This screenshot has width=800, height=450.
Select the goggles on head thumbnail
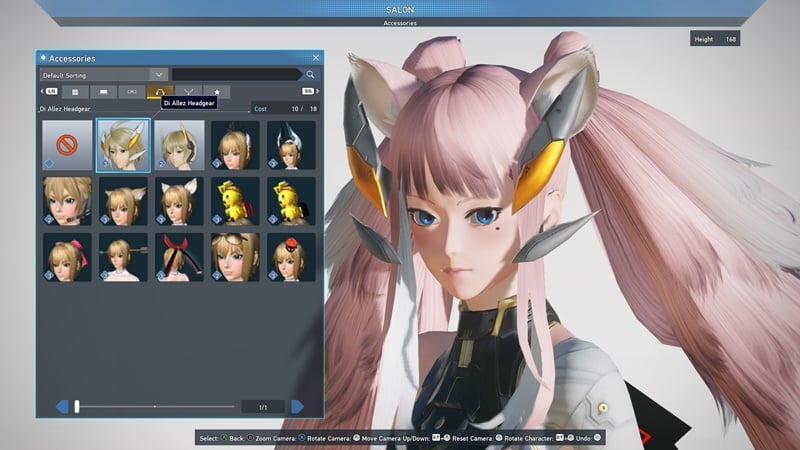point(235,257)
